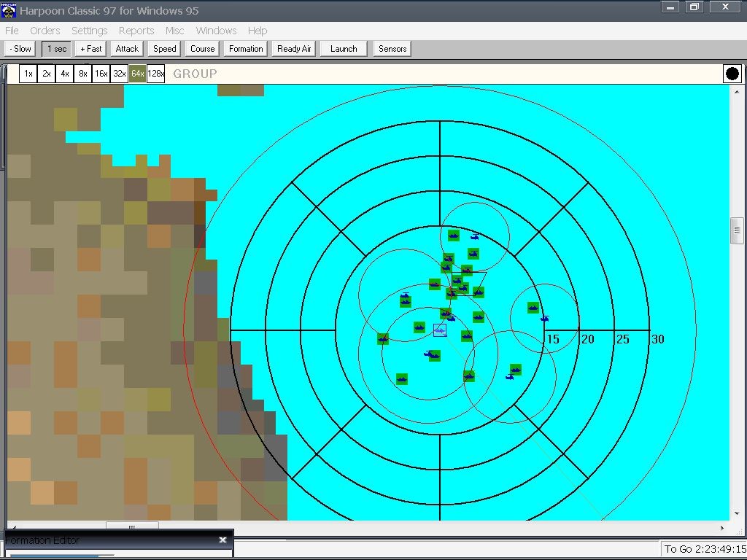
Task: Close the Formation Editor window
Action: (x=222, y=540)
